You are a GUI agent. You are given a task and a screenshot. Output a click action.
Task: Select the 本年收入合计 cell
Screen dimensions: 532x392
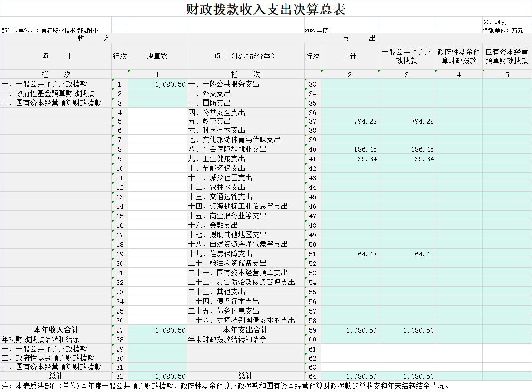[x=56, y=330]
